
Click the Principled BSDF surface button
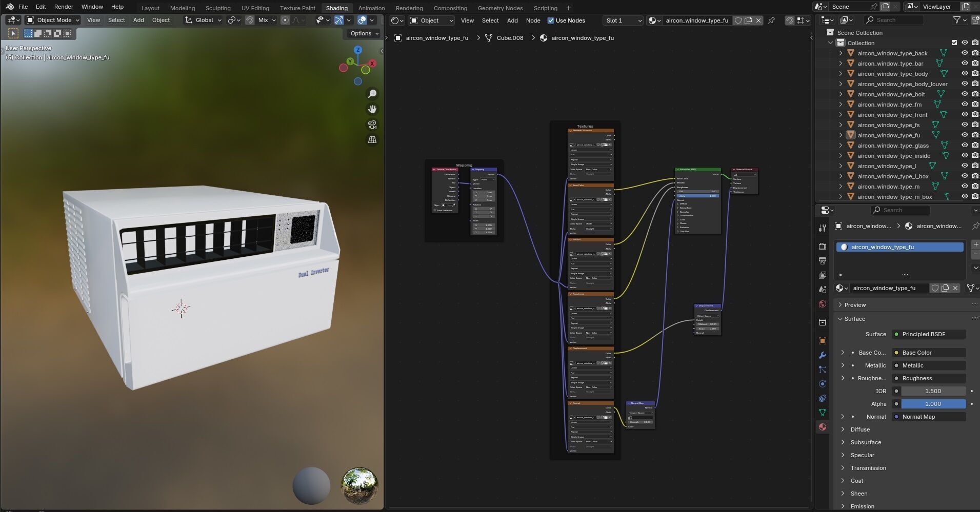tap(929, 334)
